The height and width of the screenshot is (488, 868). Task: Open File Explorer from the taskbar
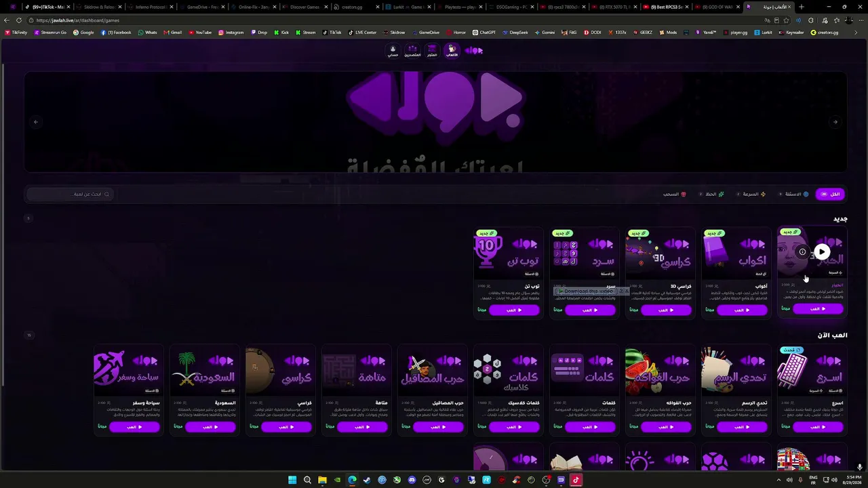[x=322, y=480]
